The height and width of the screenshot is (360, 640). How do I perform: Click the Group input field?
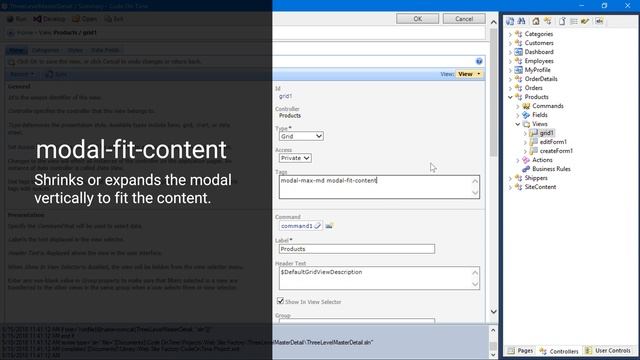[x=357, y=321]
